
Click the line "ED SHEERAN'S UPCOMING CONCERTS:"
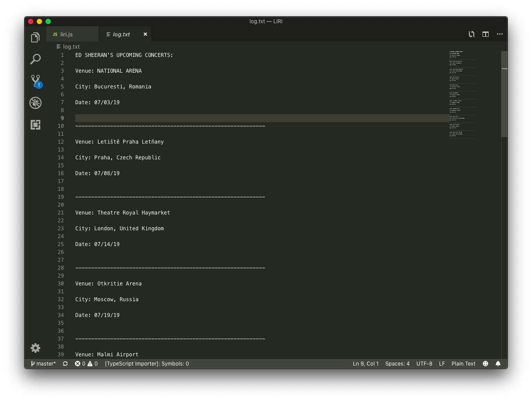click(124, 55)
